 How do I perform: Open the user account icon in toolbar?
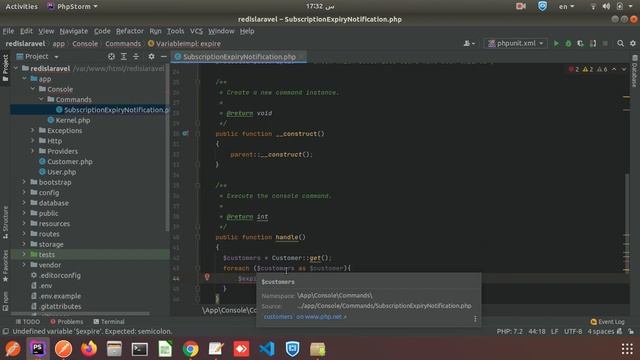pos(469,43)
